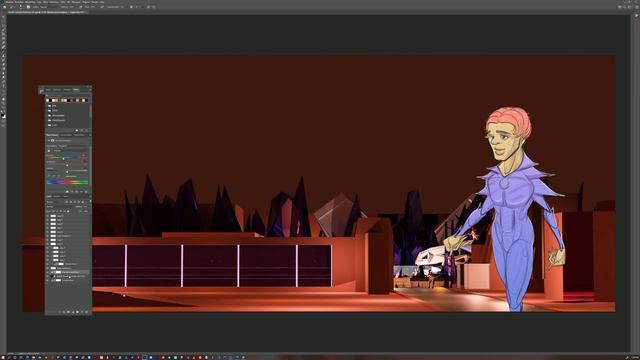This screenshot has height=360, width=640.
Task: Select the Lasso tool
Action: pos(3,25)
